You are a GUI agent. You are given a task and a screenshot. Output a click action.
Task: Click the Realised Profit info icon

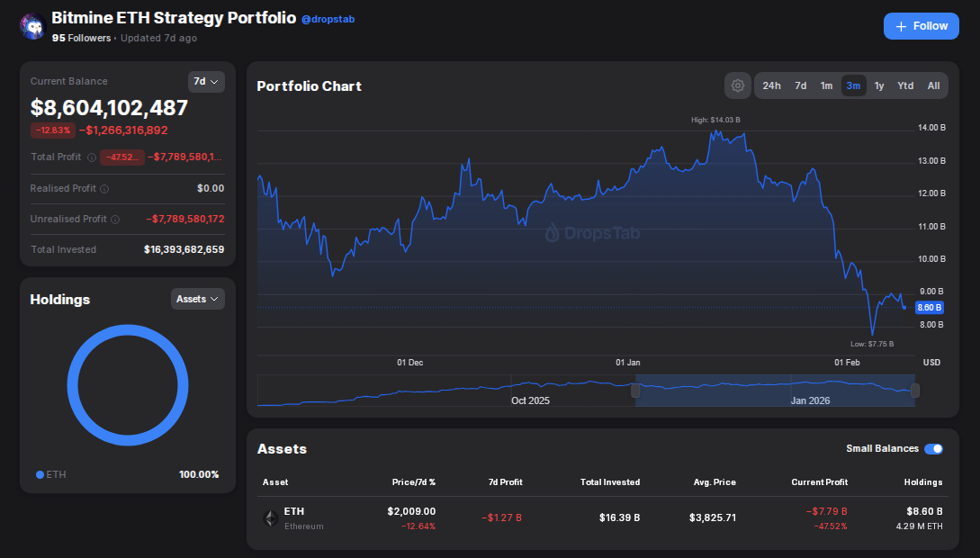[104, 189]
